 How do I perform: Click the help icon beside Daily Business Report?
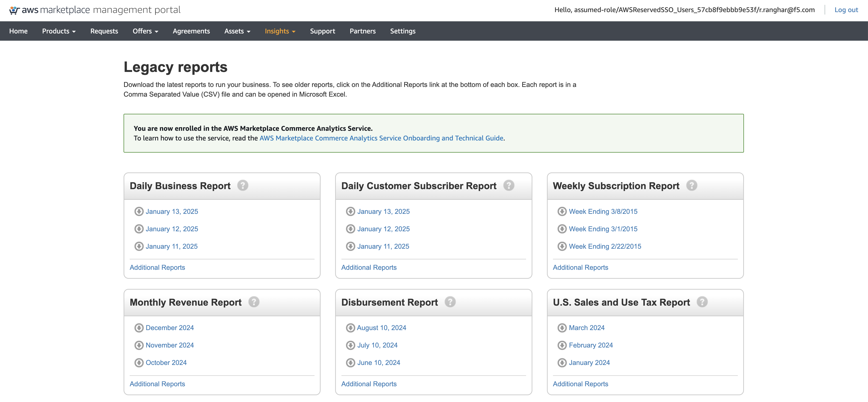(243, 185)
